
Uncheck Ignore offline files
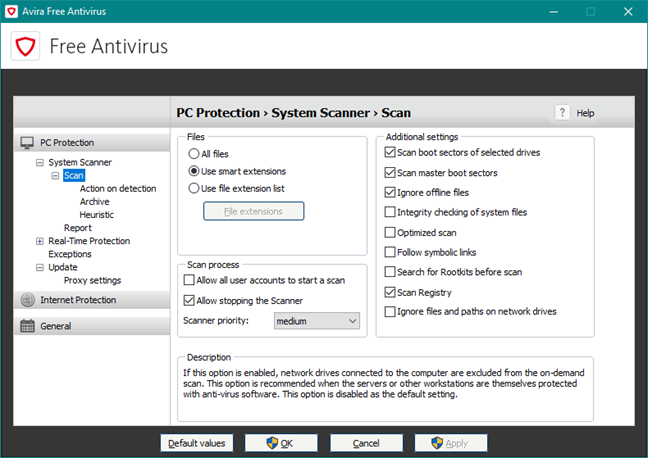click(x=390, y=192)
